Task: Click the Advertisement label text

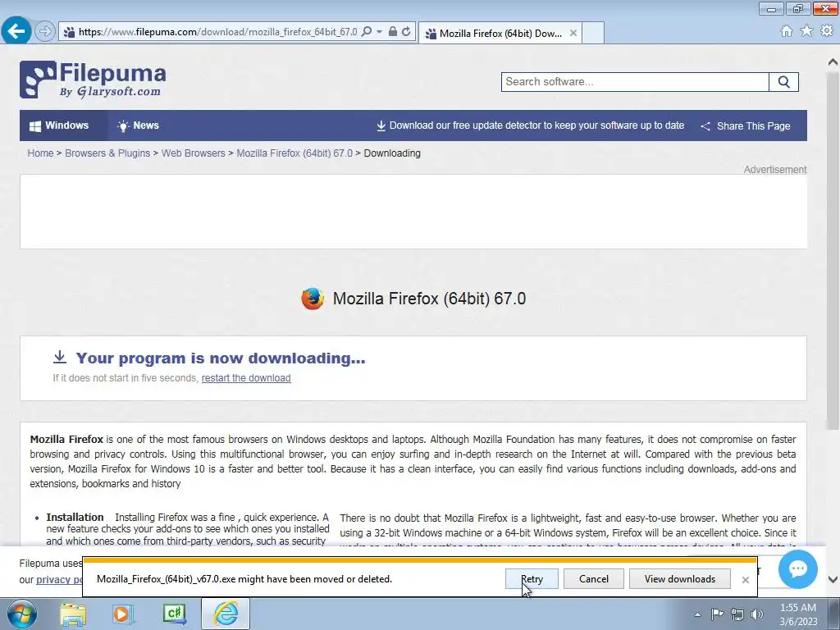Action: point(774,169)
